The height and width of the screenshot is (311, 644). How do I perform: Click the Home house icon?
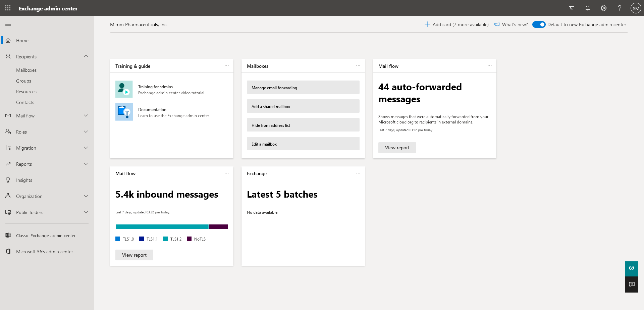[8, 41]
